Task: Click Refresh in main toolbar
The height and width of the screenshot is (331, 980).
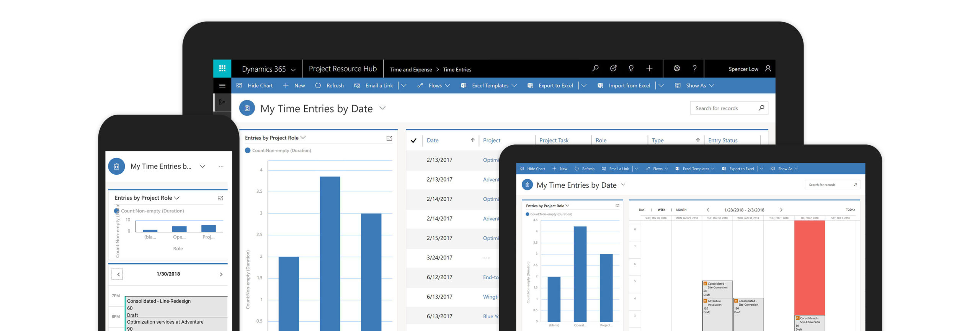Action: click(329, 85)
